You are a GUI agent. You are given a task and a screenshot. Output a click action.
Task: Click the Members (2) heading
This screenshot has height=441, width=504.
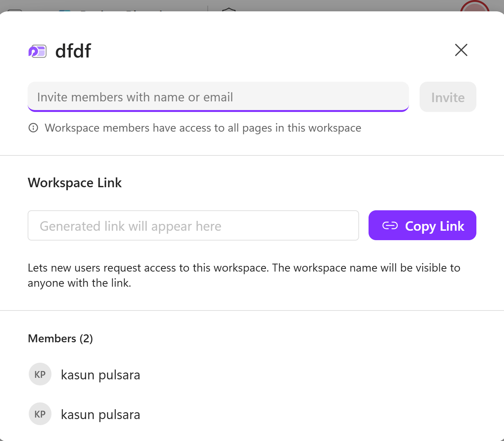(60, 339)
